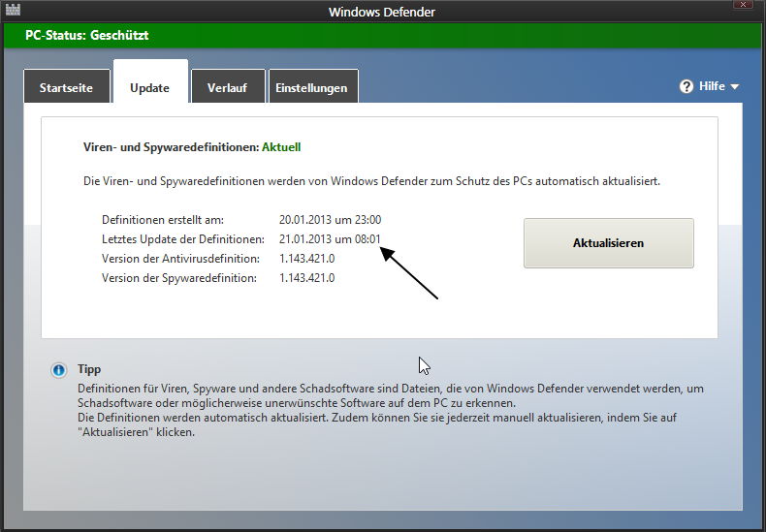Click the Spywaredefinition version 1.143.421.0 value
The height and width of the screenshot is (532, 766).
(306, 278)
